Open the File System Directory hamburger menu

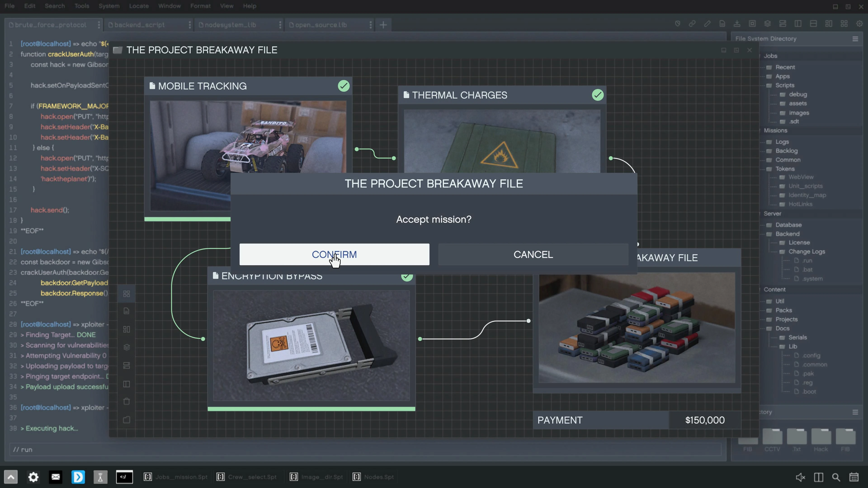click(855, 39)
